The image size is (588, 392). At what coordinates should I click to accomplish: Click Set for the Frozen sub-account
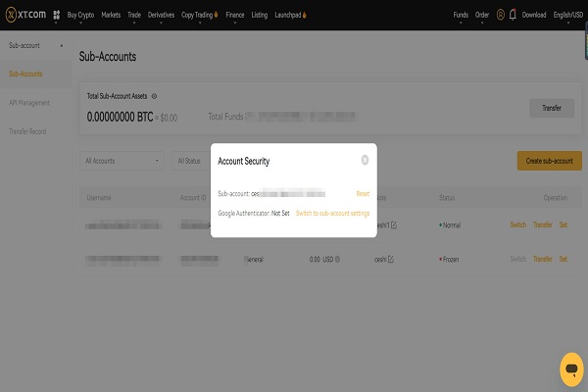(563, 259)
